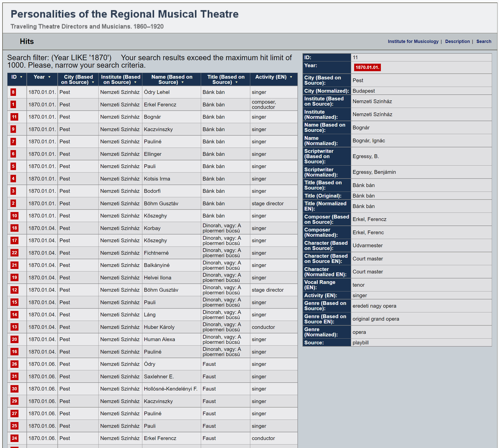Open record with red ID badge 25
The height and width of the screenshot is (448, 499).
(14, 426)
